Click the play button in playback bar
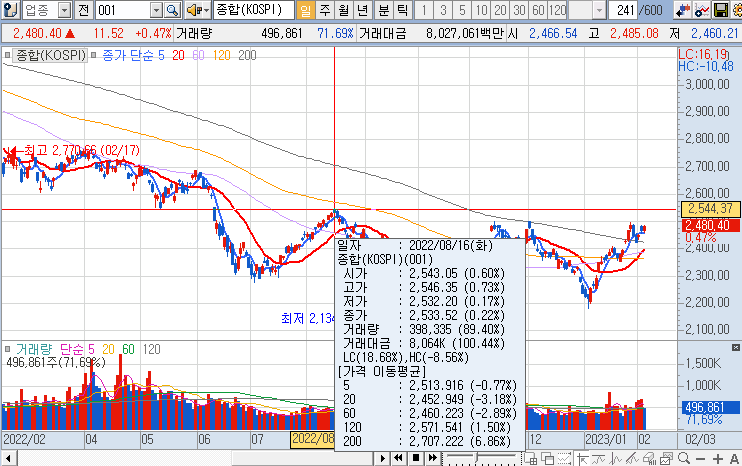The height and width of the screenshot is (466, 742). (382, 458)
